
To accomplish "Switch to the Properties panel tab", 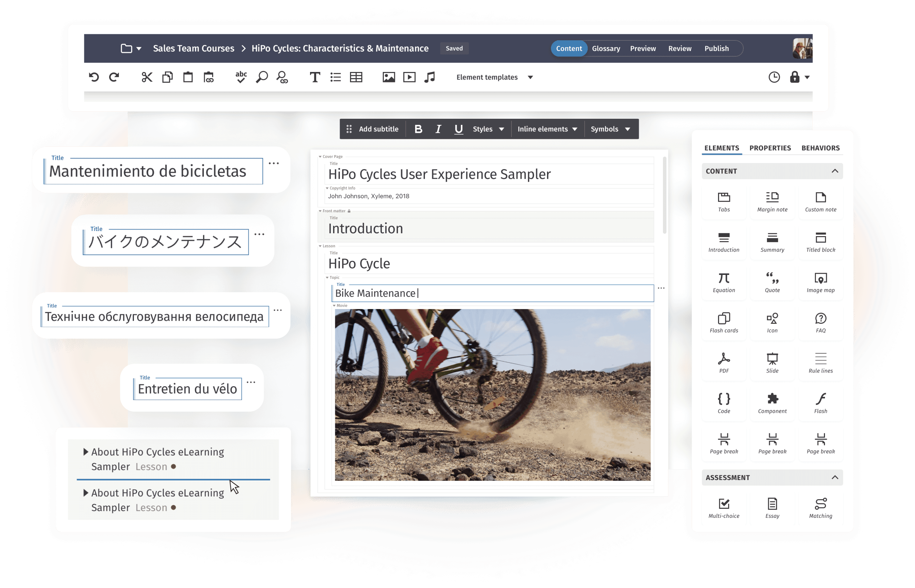I will click(x=770, y=148).
